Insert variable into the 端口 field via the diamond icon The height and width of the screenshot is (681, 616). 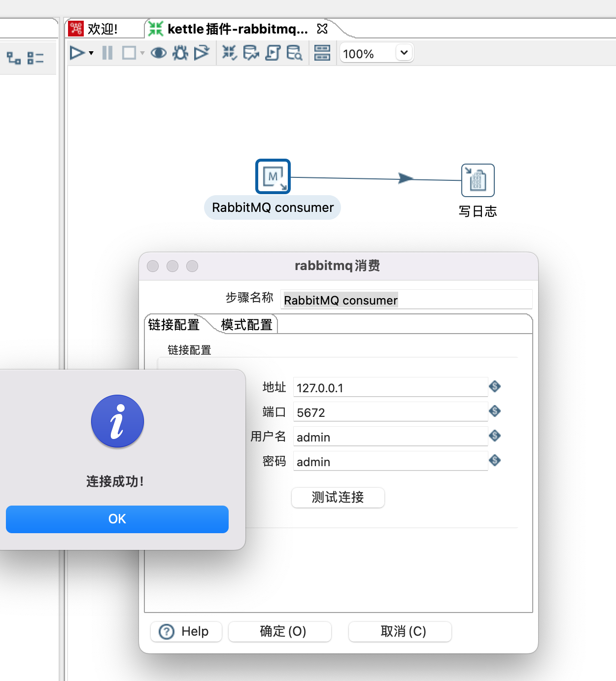(495, 411)
